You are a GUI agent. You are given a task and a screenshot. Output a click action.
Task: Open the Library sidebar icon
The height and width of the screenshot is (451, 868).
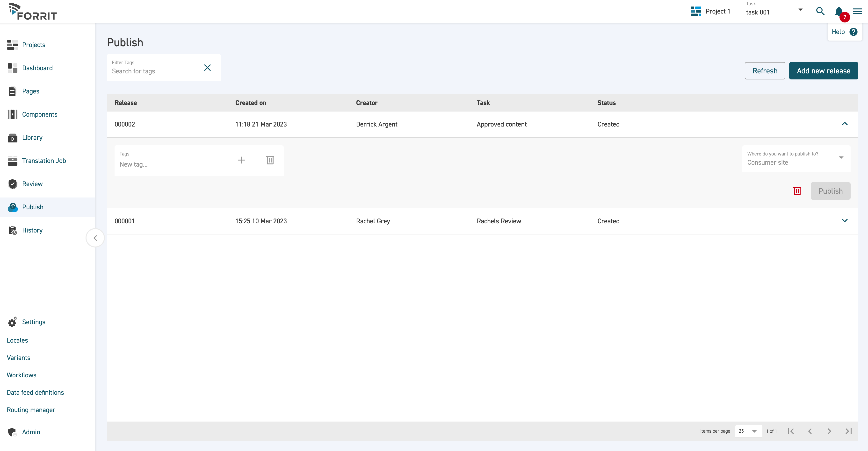pos(13,138)
